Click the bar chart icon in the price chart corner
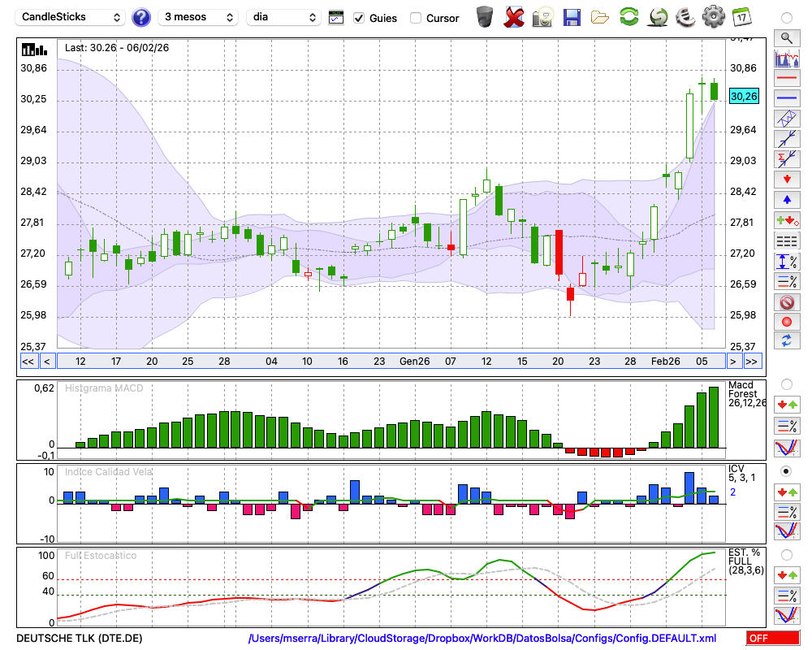The height and width of the screenshot is (650, 812). (34, 50)
